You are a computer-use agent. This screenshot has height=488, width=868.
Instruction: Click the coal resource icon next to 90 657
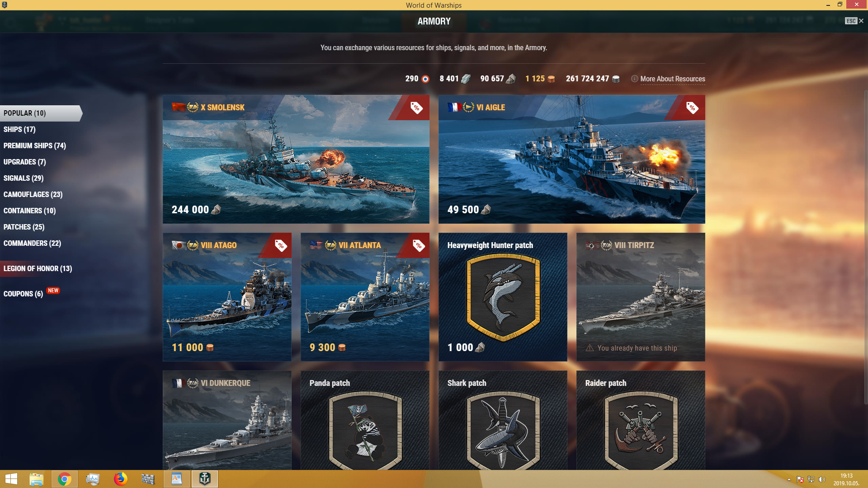pos(511,79)
